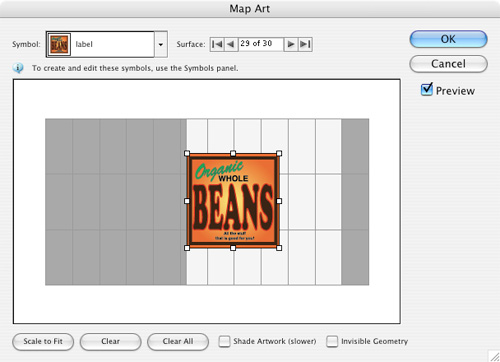This screenshot has height=362, width=500.
Task: Click the Map Art title text
Action: 250,9
